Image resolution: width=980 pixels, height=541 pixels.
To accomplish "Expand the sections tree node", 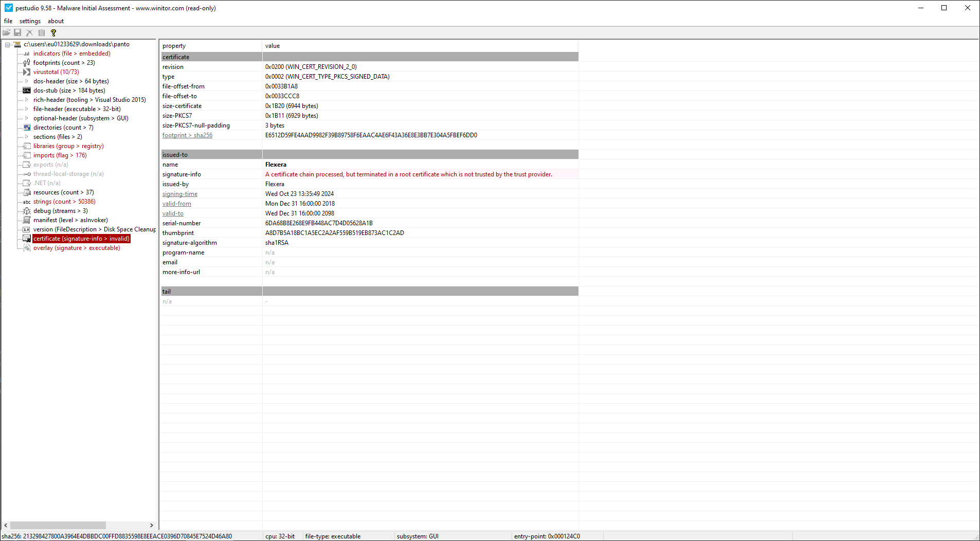I will 27,137.
